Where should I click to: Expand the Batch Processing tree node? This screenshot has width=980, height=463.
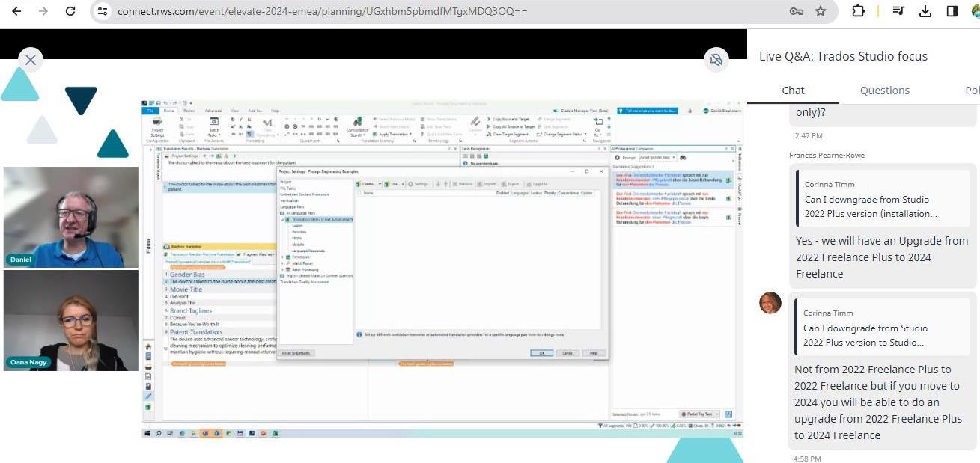pyautogui.click(x=283, y=269)
